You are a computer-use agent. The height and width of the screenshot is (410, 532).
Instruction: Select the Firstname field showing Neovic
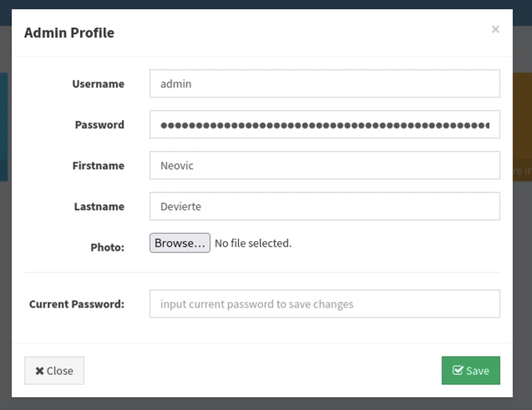(x=325, y=165)
